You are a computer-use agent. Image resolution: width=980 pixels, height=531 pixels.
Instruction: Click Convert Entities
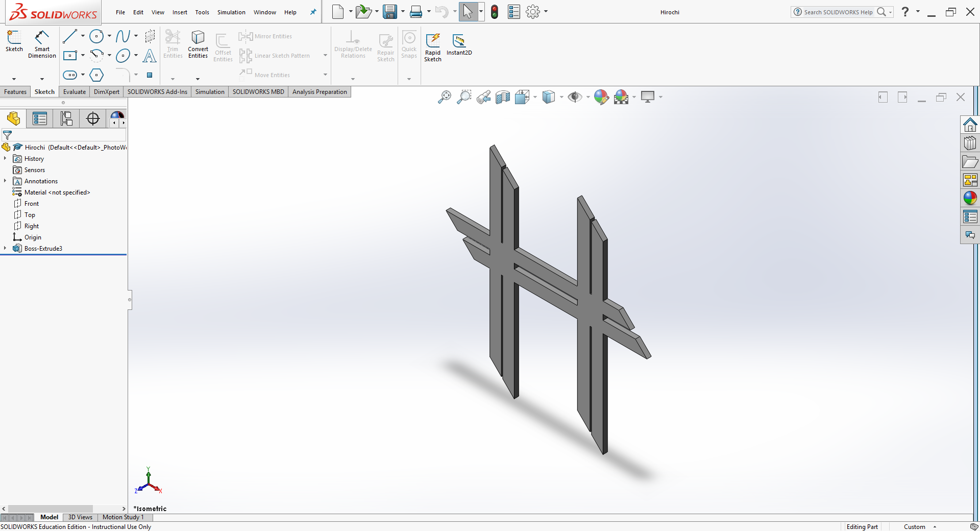198,44
